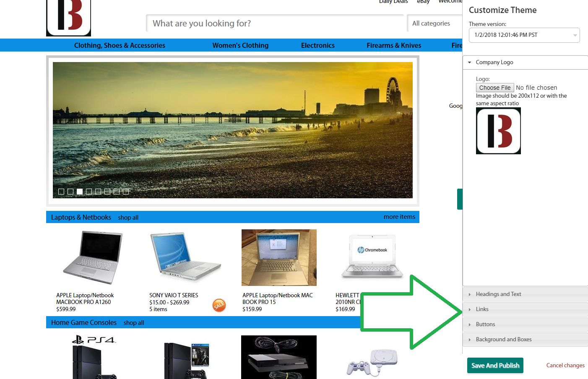Open the Theme version dropdown
Screen dimensions: 588x379
pos(524,35)
